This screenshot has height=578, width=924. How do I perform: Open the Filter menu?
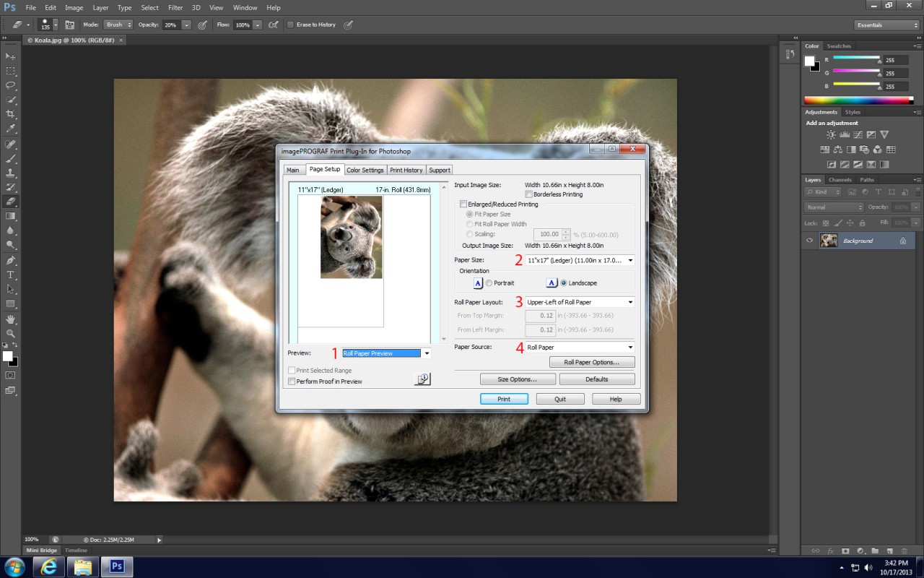(x=175, y=7)
